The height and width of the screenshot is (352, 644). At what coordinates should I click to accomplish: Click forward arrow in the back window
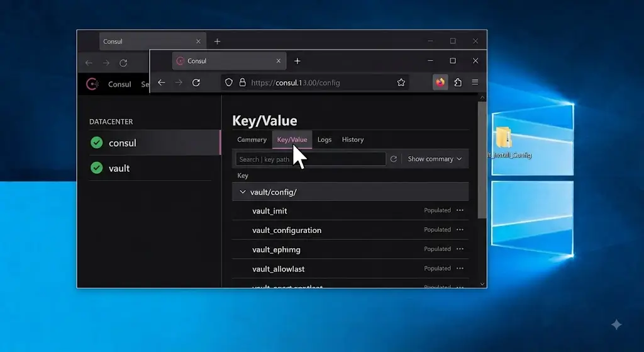tap(106, 63)
